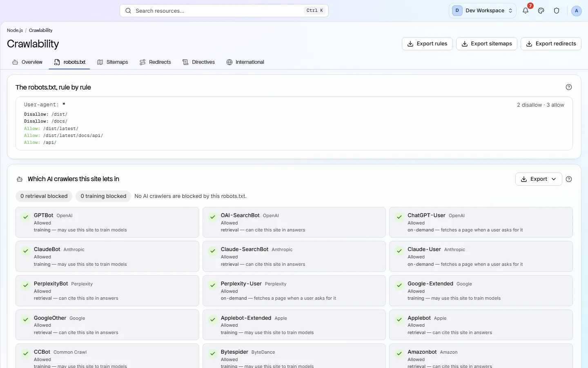The height and width of the screenshot is (368, 588).
Task: Select the robots.txt tab
Action: (69, 62)
